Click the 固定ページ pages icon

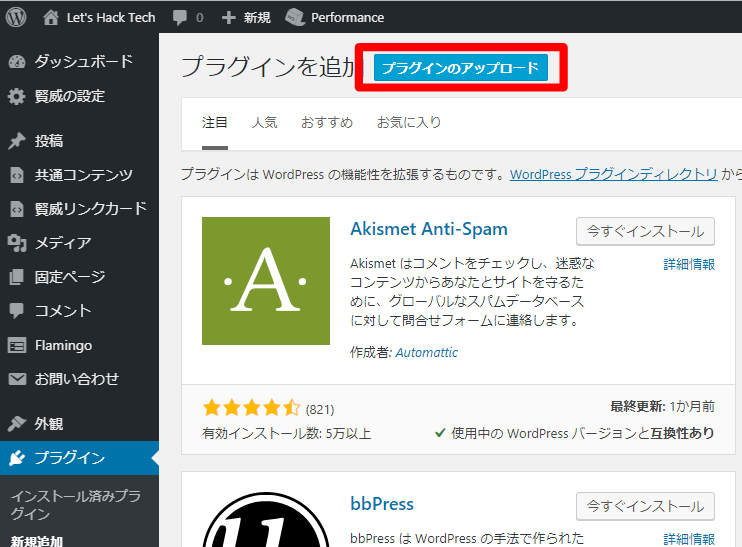[17, 277]
